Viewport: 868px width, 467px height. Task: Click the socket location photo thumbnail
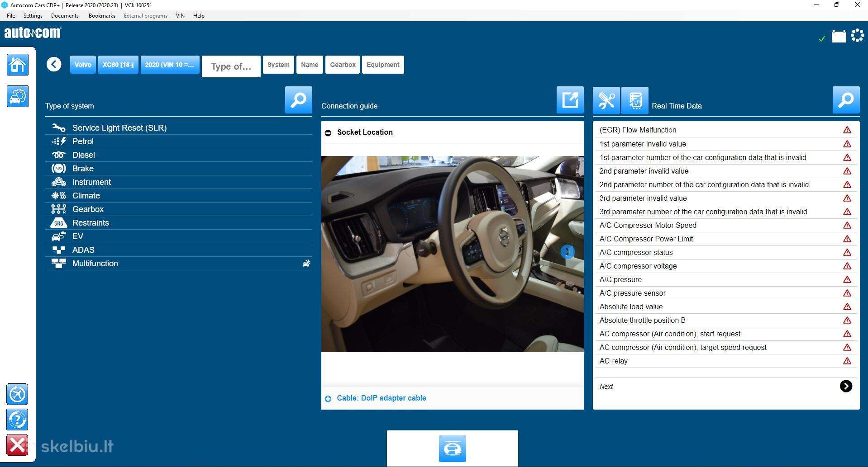[x=453, y=254]
